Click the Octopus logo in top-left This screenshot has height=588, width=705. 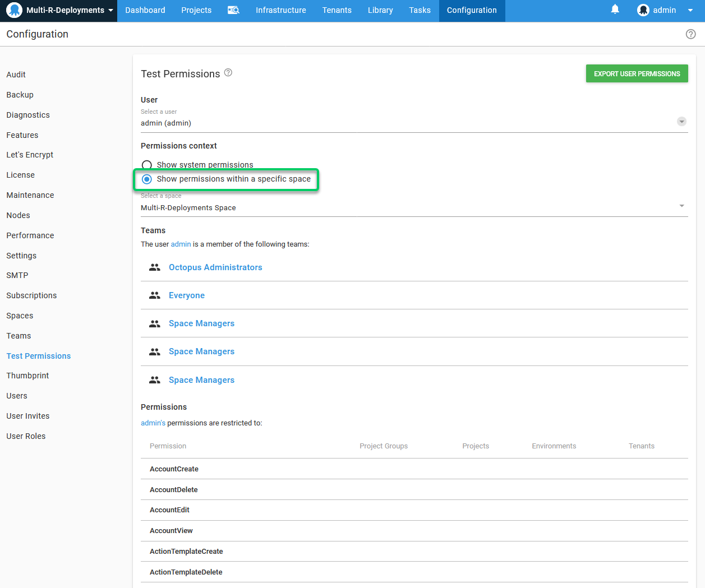pyautogui.click(x=14, y=10)
